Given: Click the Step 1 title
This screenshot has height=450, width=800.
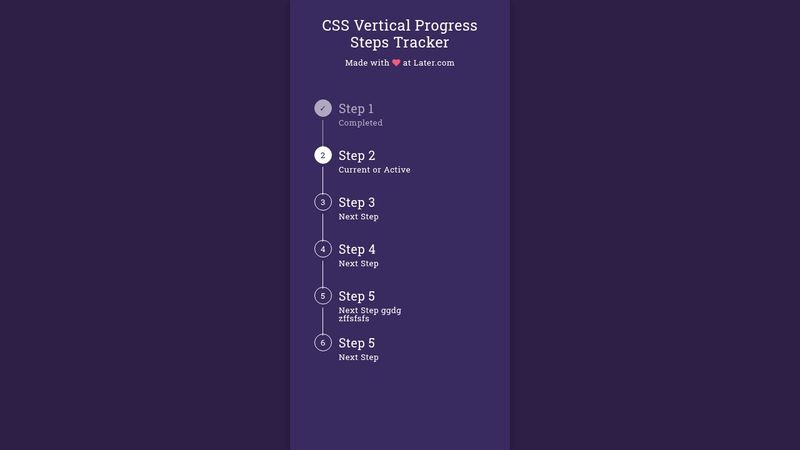Looking at the screenshot, I should click(x=356, y=109).
